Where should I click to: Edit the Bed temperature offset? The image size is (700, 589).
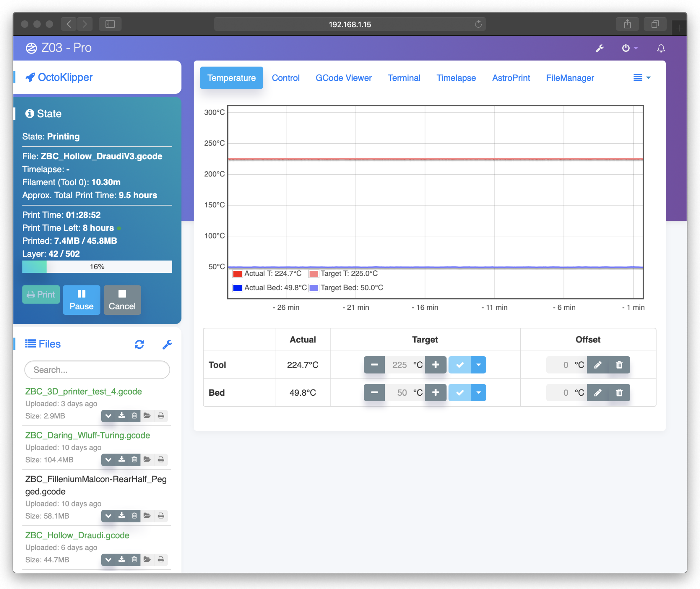(598, 393)
